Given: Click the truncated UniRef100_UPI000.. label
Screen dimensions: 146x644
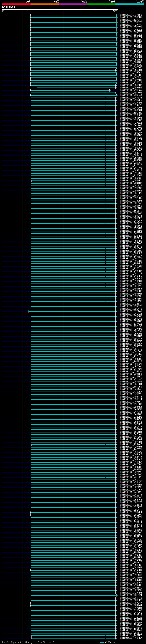Looking at the screenshot, I should (x=132, y=366).
